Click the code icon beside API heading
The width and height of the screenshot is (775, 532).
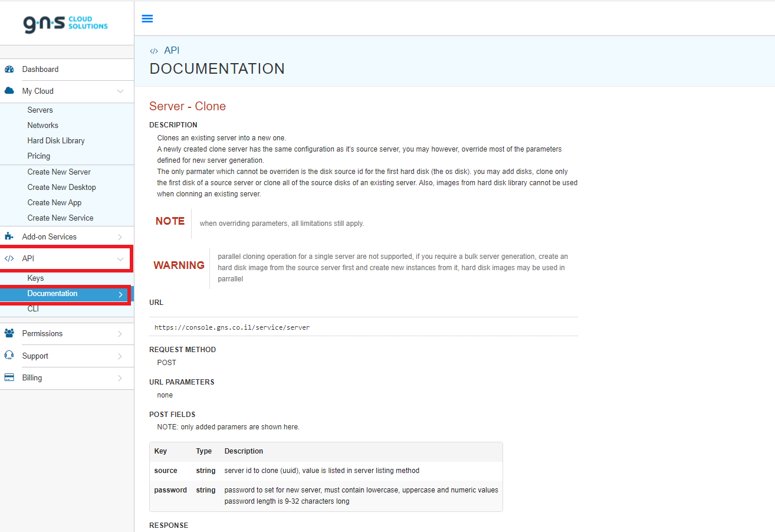[x=154, y=51]
